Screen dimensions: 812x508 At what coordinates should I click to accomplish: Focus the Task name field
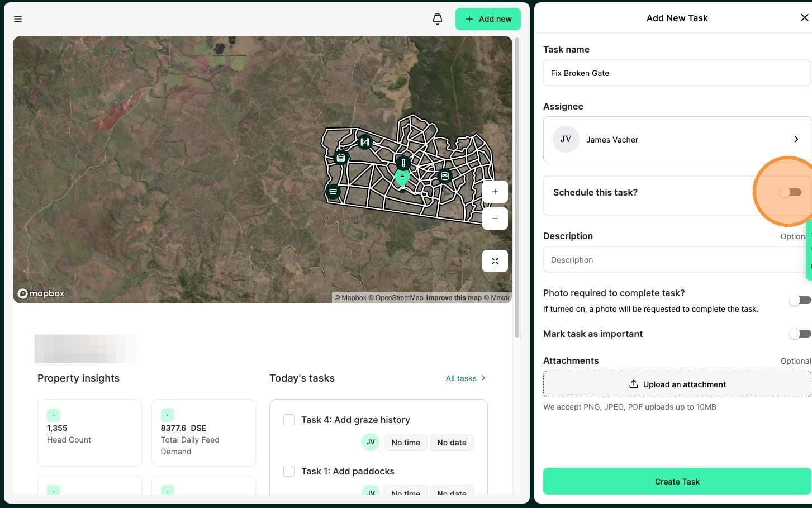(x=677, y=73)
